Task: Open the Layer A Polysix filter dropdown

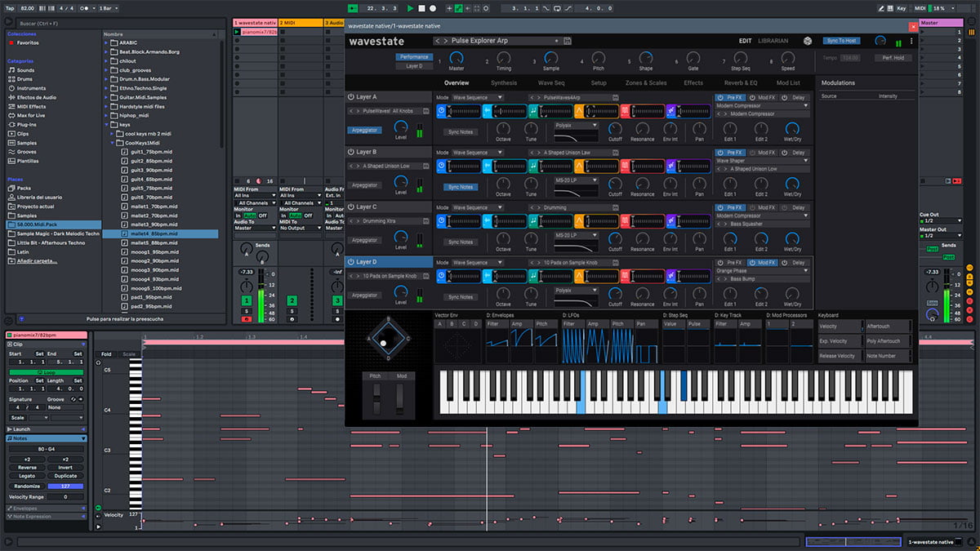Action: point(577,125)
